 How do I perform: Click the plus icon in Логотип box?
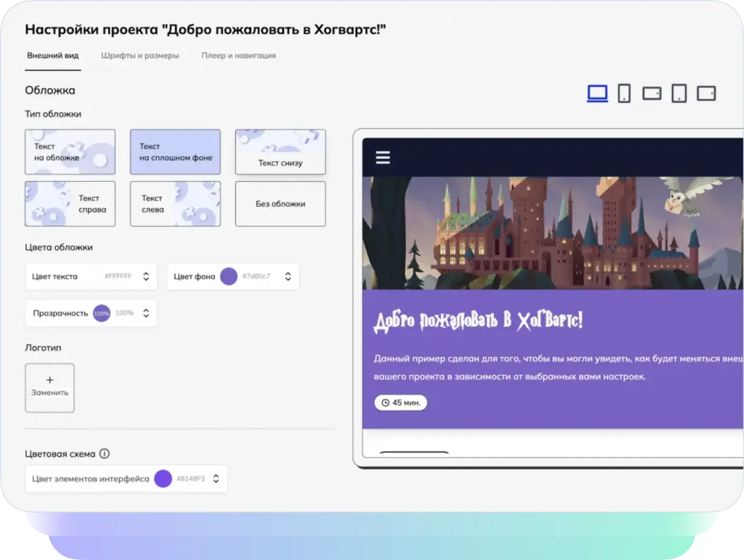[50, 380]
